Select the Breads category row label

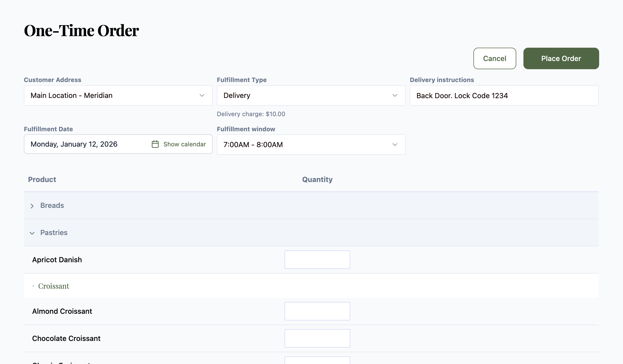(52, 205)
